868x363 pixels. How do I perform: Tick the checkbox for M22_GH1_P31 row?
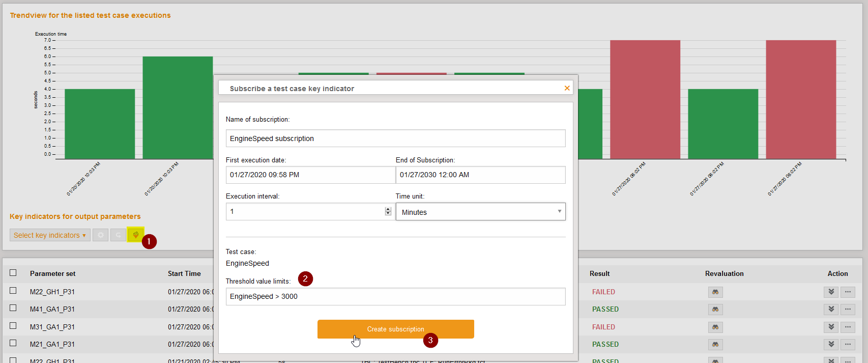point(13,291)
